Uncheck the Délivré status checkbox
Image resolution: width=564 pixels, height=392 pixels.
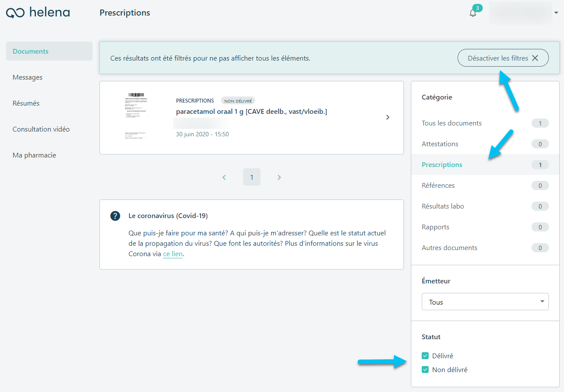425,356
